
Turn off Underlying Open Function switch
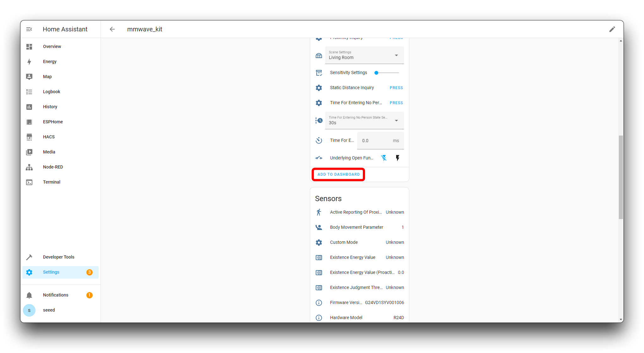(x=384, y=158)
